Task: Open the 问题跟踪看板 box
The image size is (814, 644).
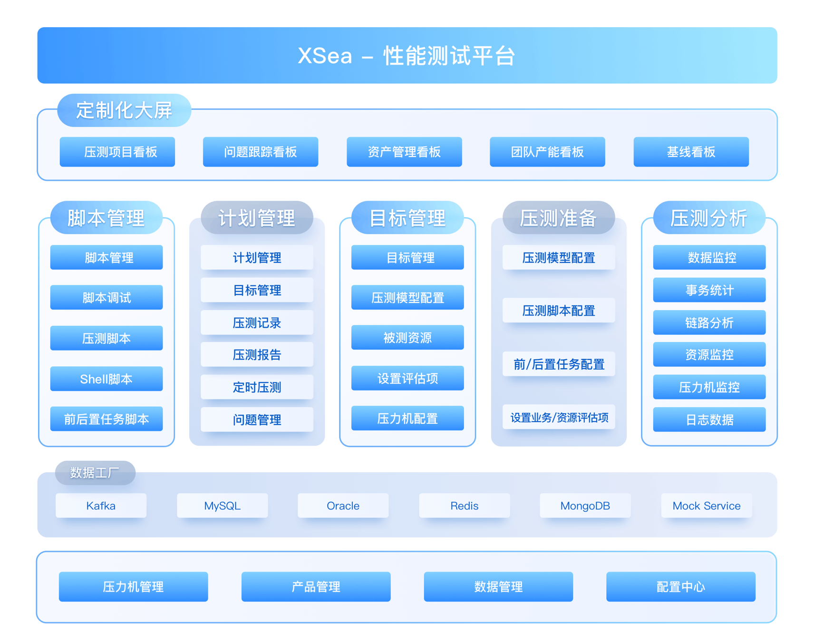Action: click(x=261, y=152)
